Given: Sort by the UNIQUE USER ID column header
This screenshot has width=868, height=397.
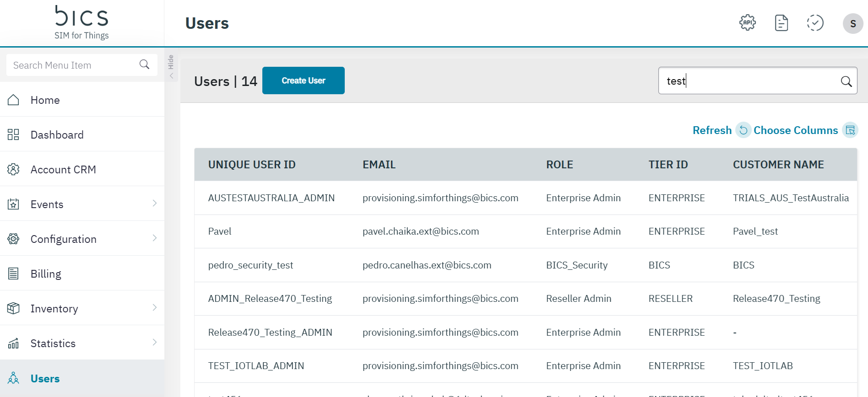Looking at the screenshot, I should click(252, 165).
